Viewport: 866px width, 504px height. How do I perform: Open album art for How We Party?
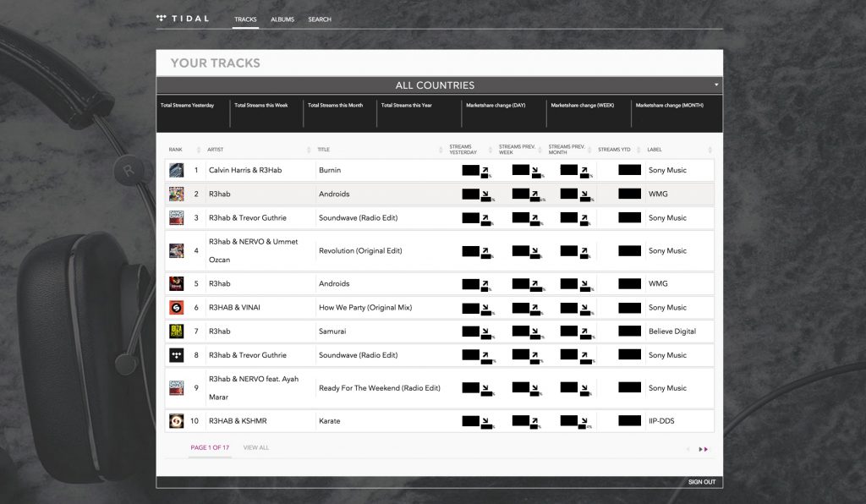[176, 308]
